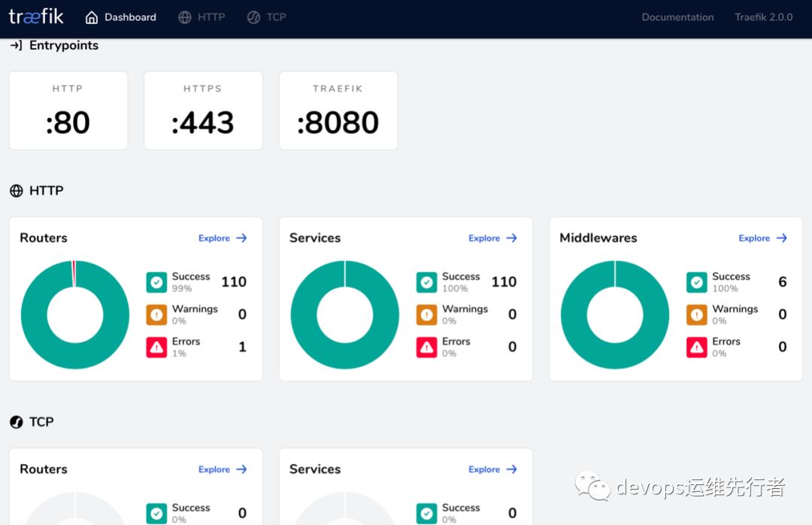Image resolution: width=812 pixels, height=525 pixels.
Task: Click the Dashboard home icon
Action: [92, 17]
